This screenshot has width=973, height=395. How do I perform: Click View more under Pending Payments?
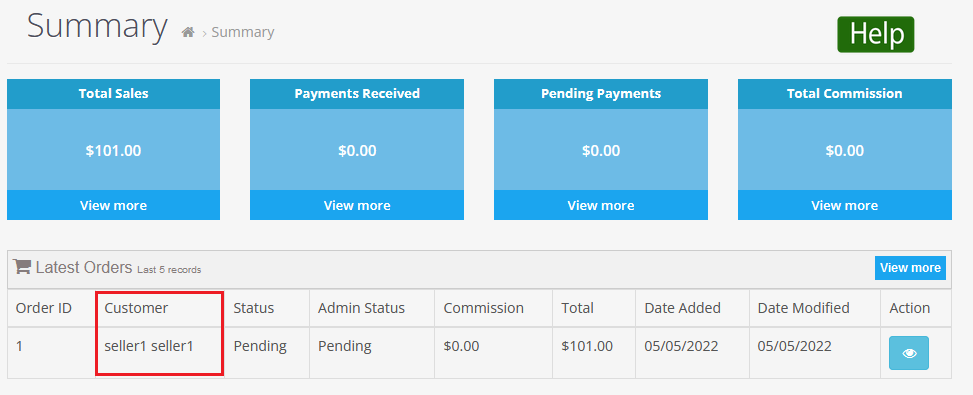point(601,205)
